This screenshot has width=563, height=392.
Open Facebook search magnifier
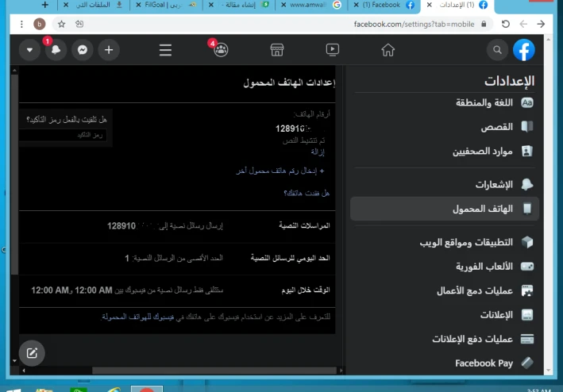[x=497, y=50]
